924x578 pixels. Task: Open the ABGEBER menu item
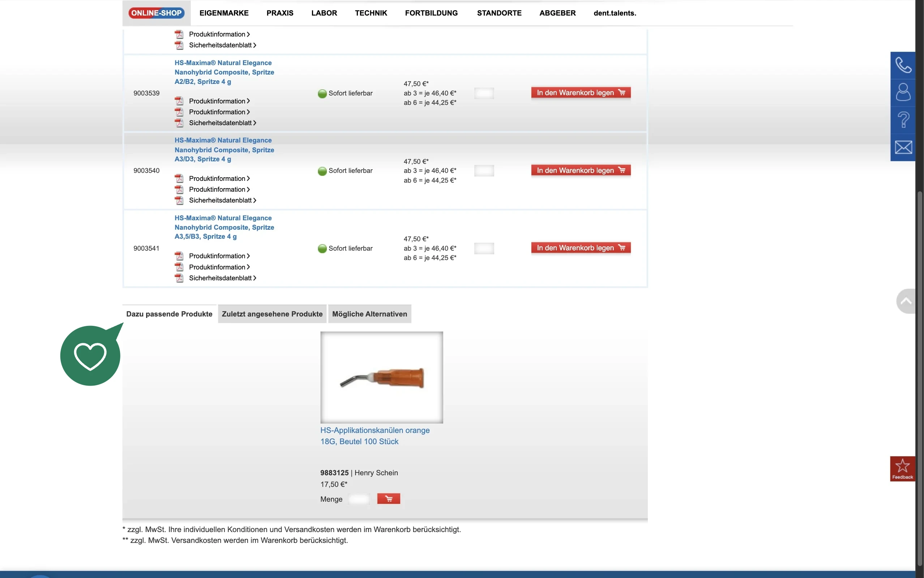coord(557,13)
